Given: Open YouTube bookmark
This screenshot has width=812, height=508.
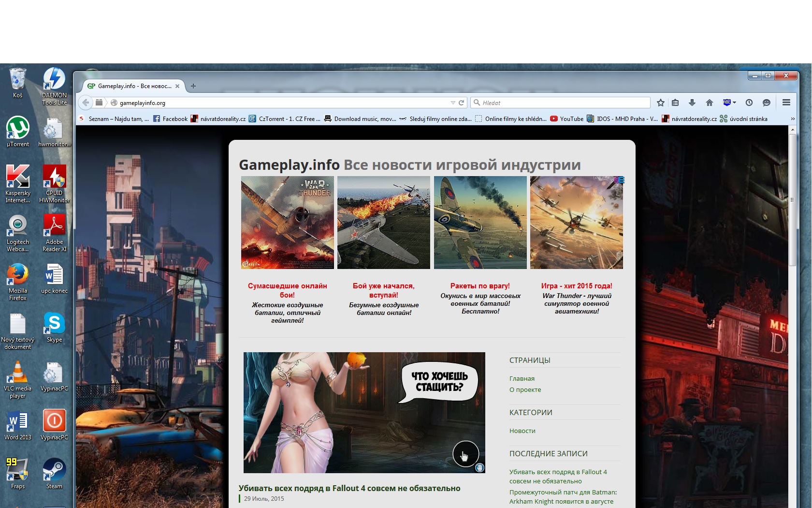Looking at the screenshot, I should click(566, 119).
